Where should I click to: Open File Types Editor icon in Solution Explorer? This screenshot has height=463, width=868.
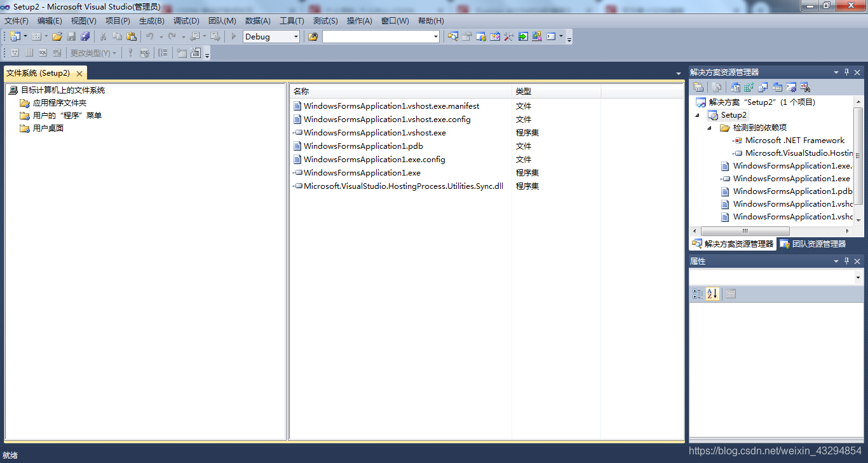pos(763,87)
